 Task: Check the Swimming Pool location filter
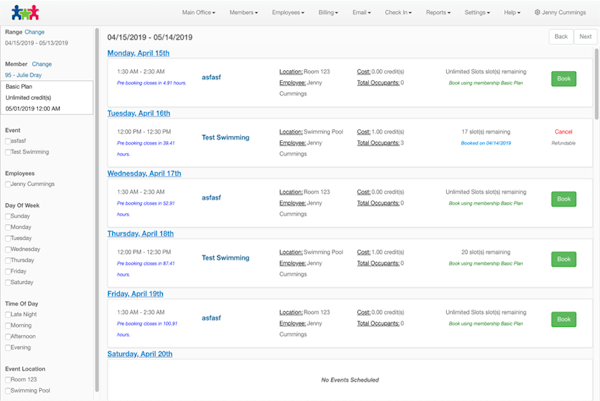8,391
